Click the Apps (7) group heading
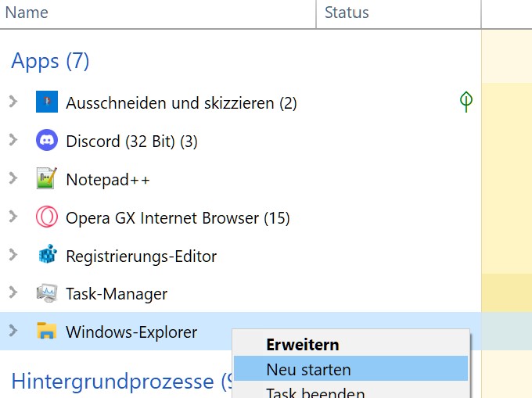 point(50,61)
